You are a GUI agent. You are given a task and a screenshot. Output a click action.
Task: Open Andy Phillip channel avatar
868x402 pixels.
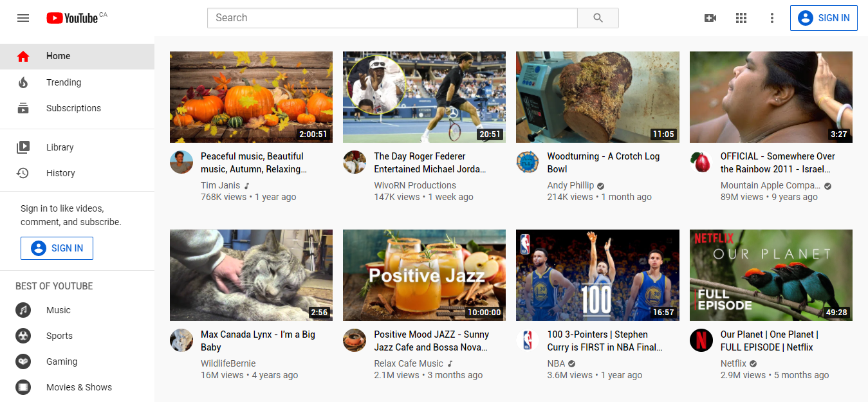[528, 162]
